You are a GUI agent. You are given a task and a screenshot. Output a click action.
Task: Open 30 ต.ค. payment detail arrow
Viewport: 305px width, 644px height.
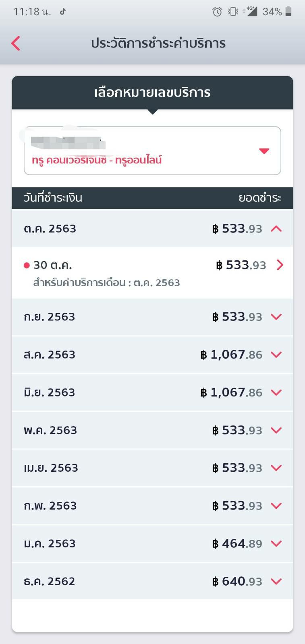tap(280, 265)
